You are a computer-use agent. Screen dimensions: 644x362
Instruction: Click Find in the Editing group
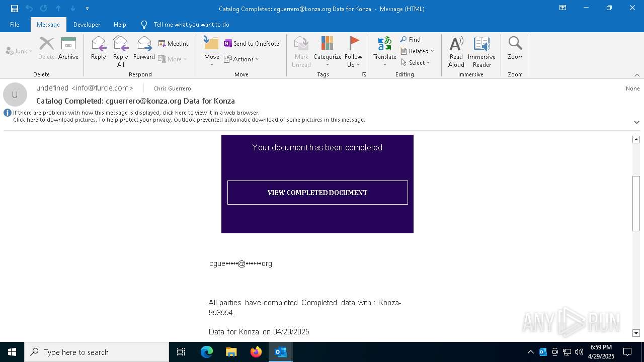pyautogui.click(x=411, y=39)
